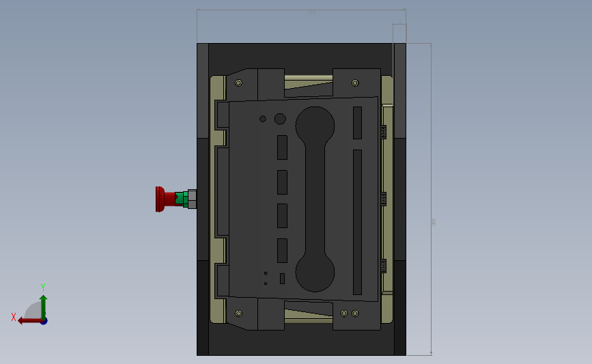Pick the upper hinge block on the right rail
The height and width of the screenshot is (364, 592).
pos(383,132)
